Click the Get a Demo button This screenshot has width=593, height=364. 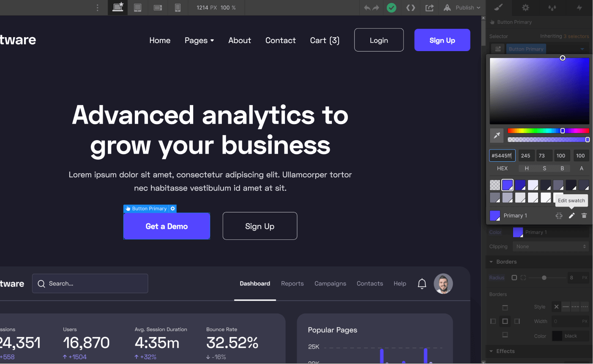[x=167, y=226]
